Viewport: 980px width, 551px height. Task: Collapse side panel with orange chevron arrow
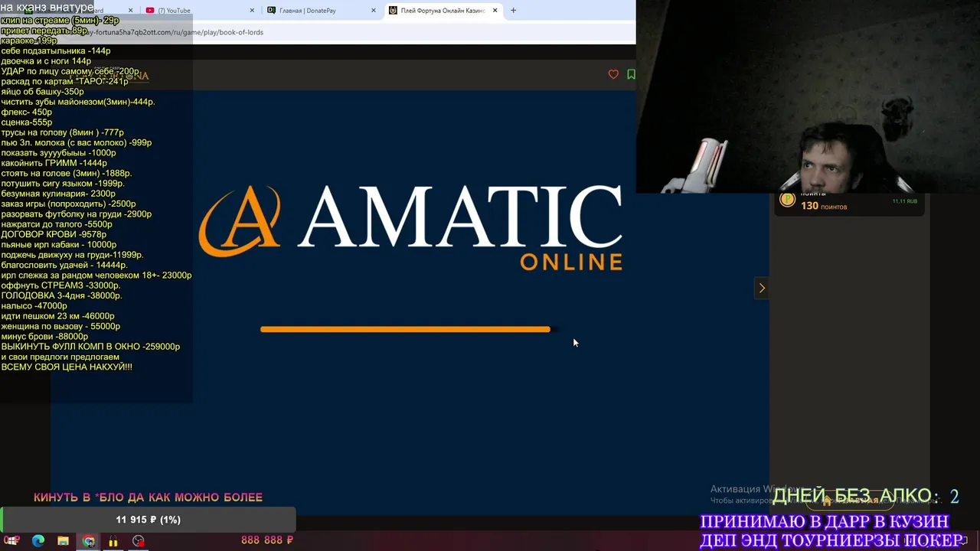pos(762,289)
